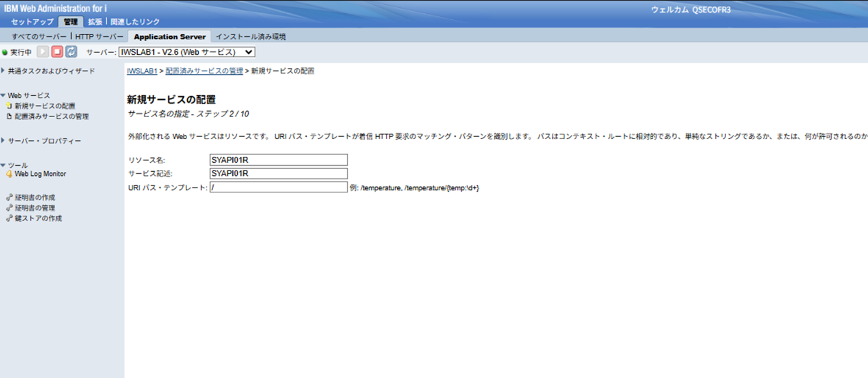Click the Web Log Monitor icon
The width and height of the screenshot is (868, 378).
coord(9,174)
